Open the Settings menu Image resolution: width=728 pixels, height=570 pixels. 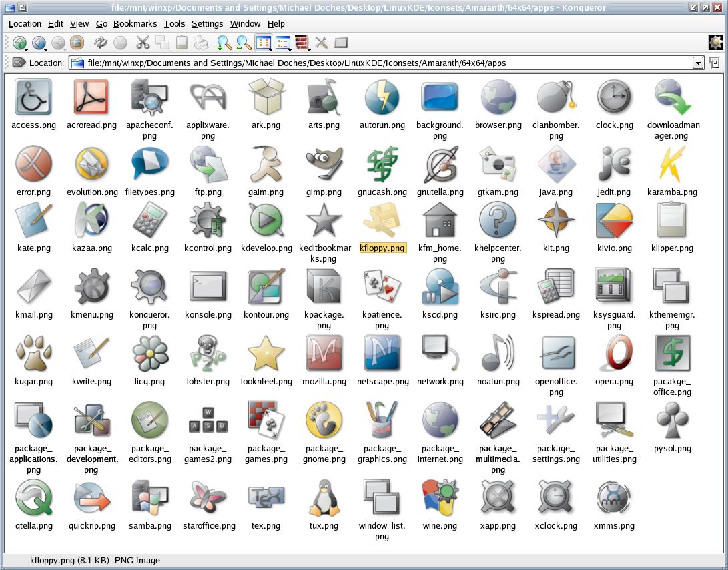click(x=207, y=23)
